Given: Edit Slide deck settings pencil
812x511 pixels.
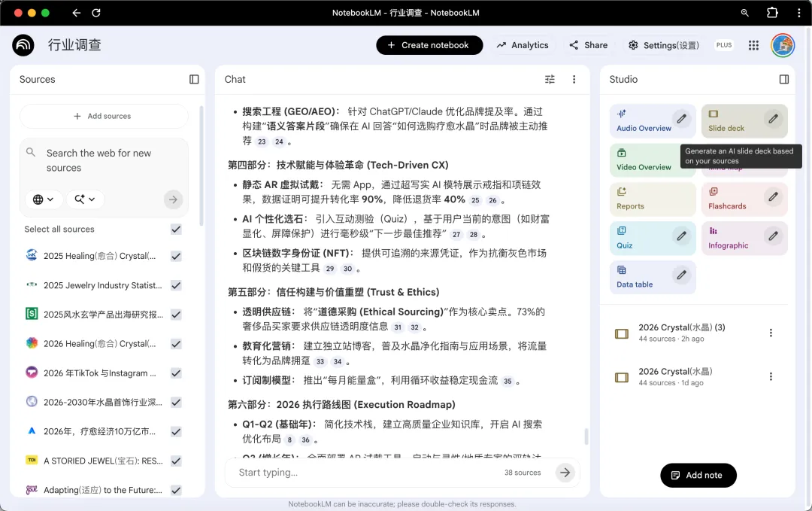Looking at the screenshot, I should 773,119.
